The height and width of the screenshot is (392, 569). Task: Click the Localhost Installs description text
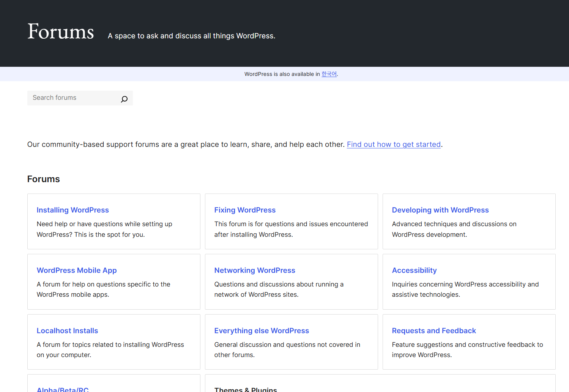coord(110,350)
